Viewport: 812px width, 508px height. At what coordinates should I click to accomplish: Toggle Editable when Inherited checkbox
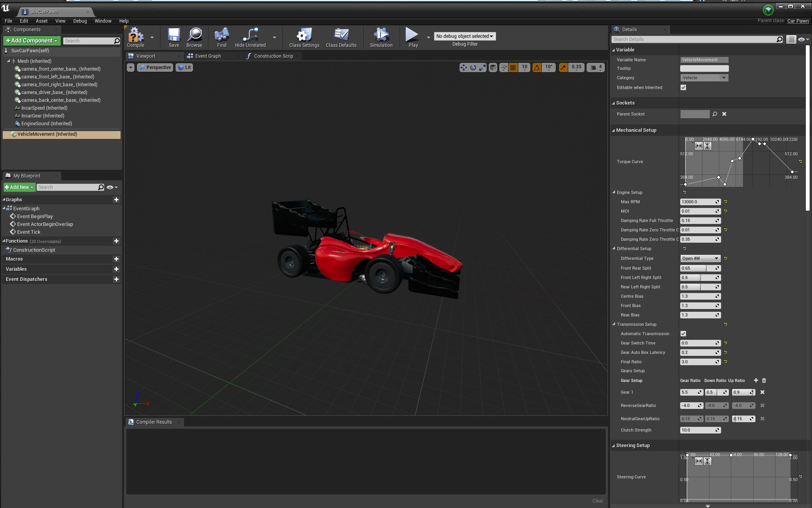683,87
